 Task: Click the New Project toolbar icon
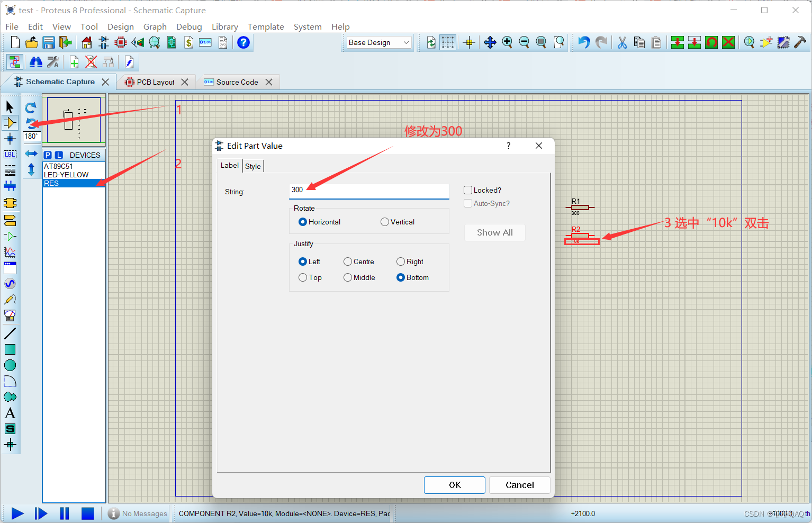(15, 42)
